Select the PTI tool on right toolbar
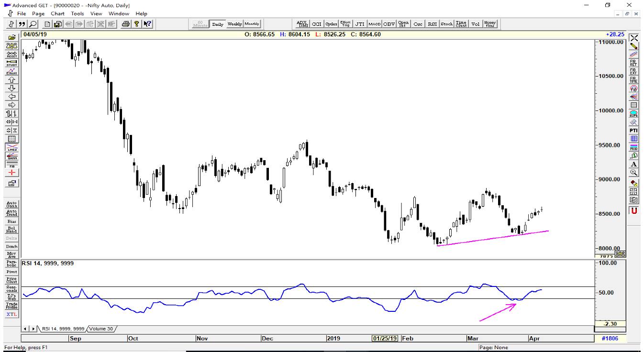 tap(634, 129)
